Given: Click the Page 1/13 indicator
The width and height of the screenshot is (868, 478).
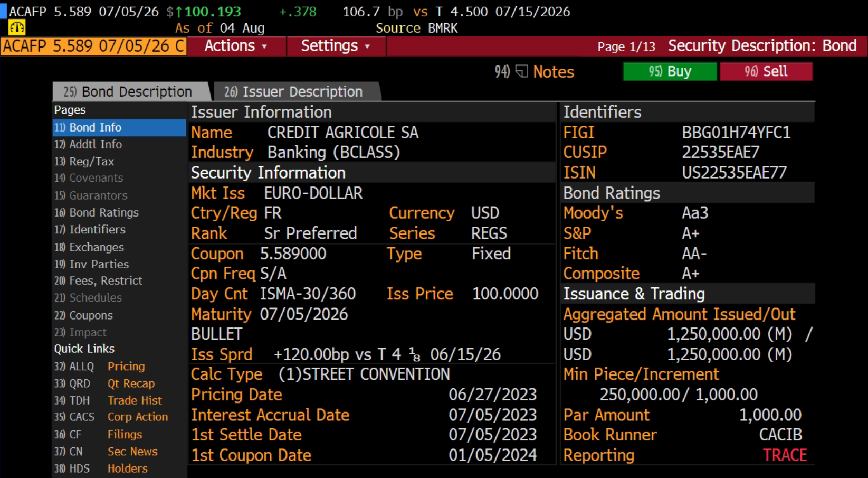Looking at the screenshot, I should [x=626, y=46].
